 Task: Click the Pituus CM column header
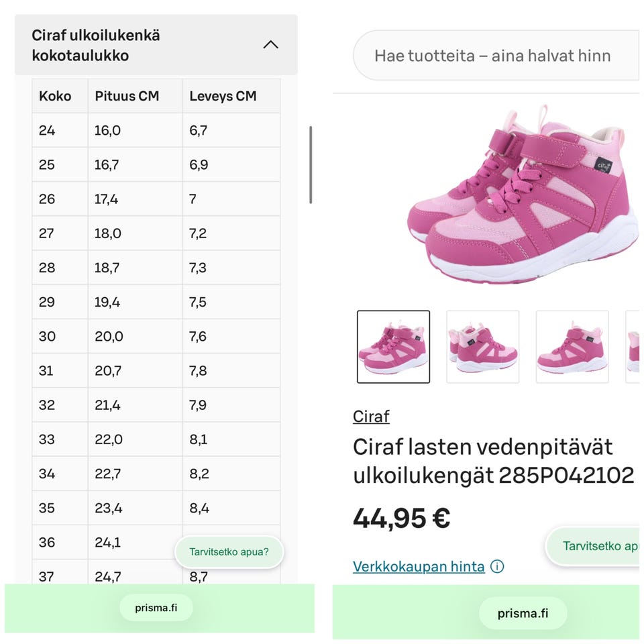point(127,96)
